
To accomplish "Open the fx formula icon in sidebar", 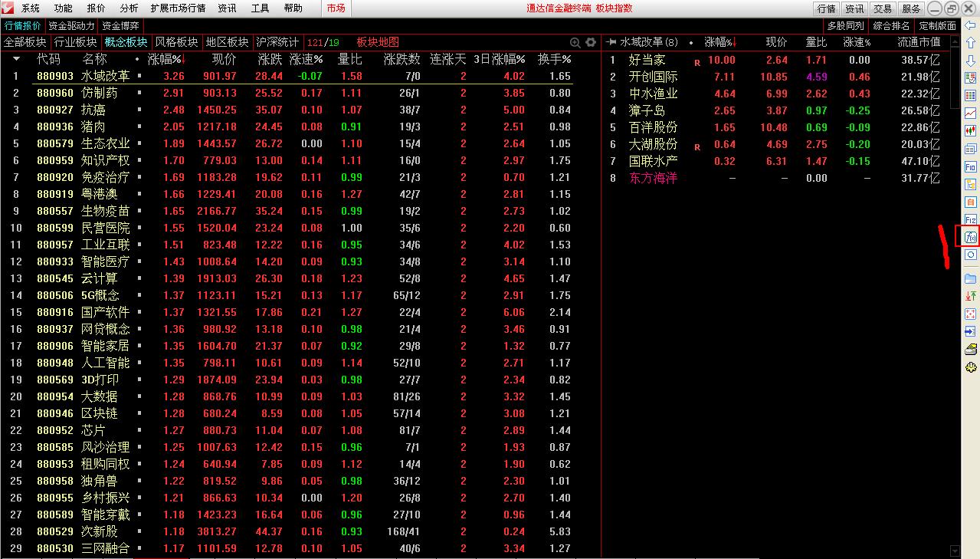I will click(970, 237).
